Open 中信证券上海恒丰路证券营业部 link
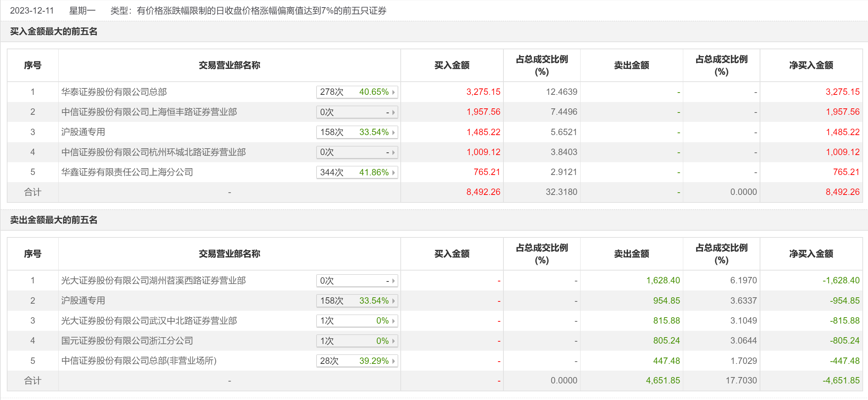868x400 pixels. click(x=149, y=112)
